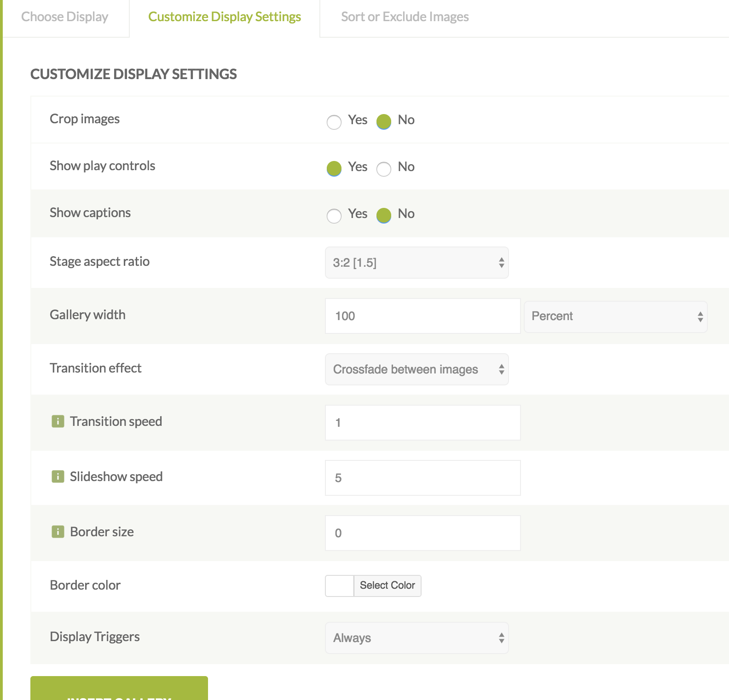Open the Display Triggers dropdown
The height and width of the screenshot is (700, 729).
tap(417, 638)
